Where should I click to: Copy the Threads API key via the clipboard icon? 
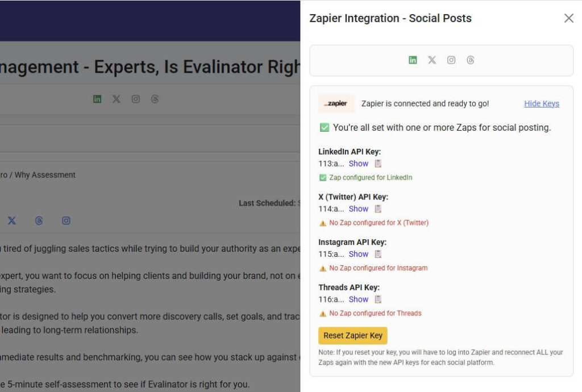pos(378,299)
